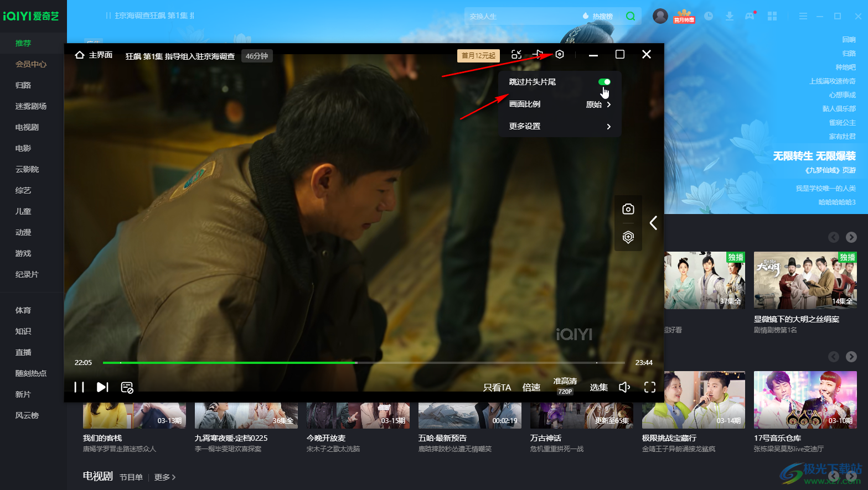The image size is (868, 490).
Task: Open the user avatar profile
Action: coord(660,16)
